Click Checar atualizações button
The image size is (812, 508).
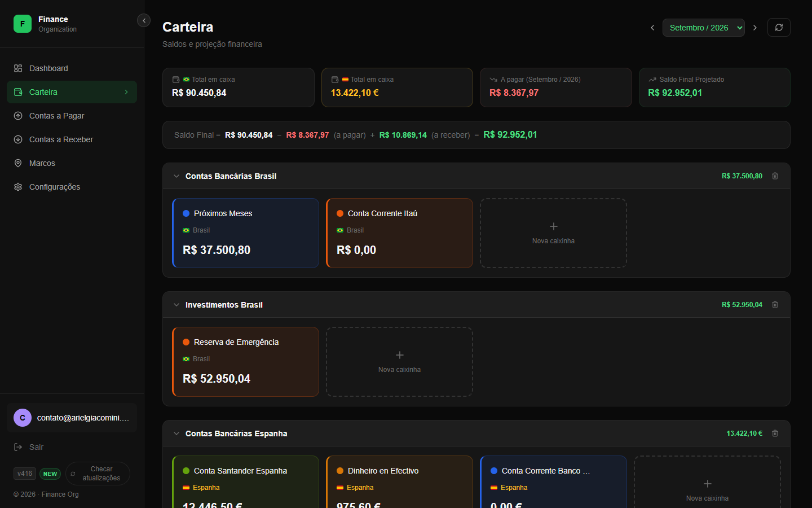(x=98, y=474)
